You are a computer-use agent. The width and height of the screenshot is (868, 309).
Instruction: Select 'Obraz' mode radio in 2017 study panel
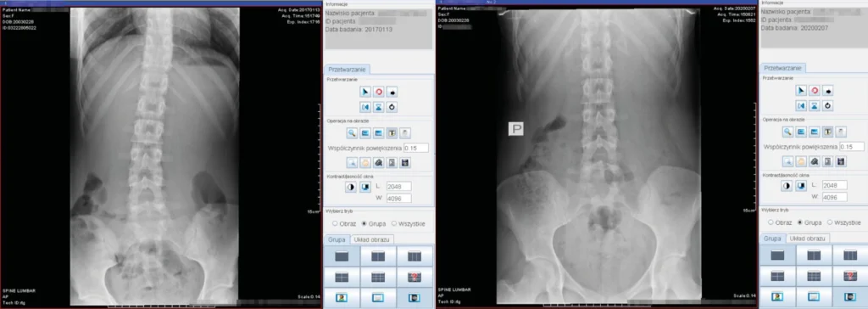point(336,223)
